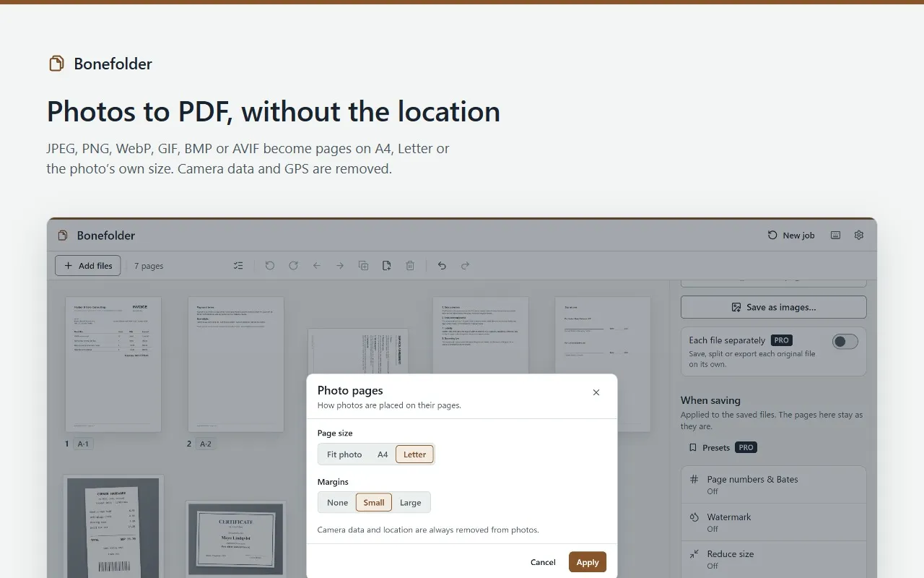Set margins to None
This screenshot has width=924, height=578.
(337, 503)
